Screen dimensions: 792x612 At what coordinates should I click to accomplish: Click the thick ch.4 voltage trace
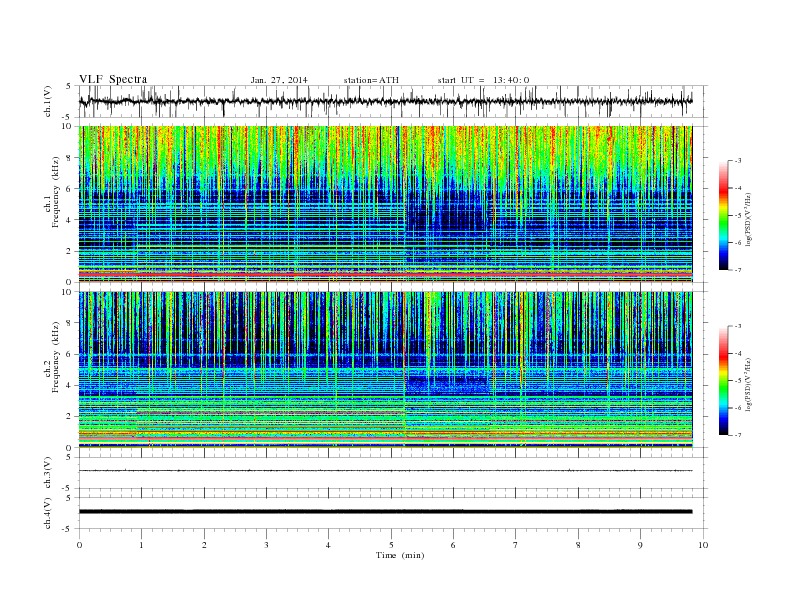385,512
